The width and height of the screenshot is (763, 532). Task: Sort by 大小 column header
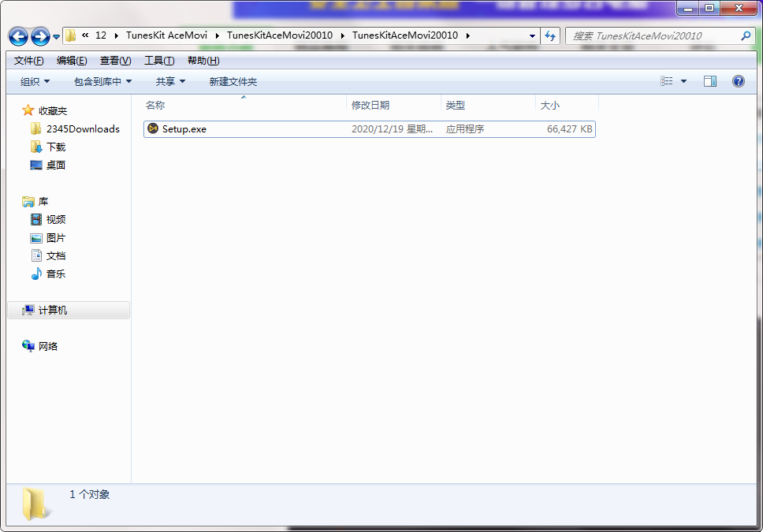point(567,105)
